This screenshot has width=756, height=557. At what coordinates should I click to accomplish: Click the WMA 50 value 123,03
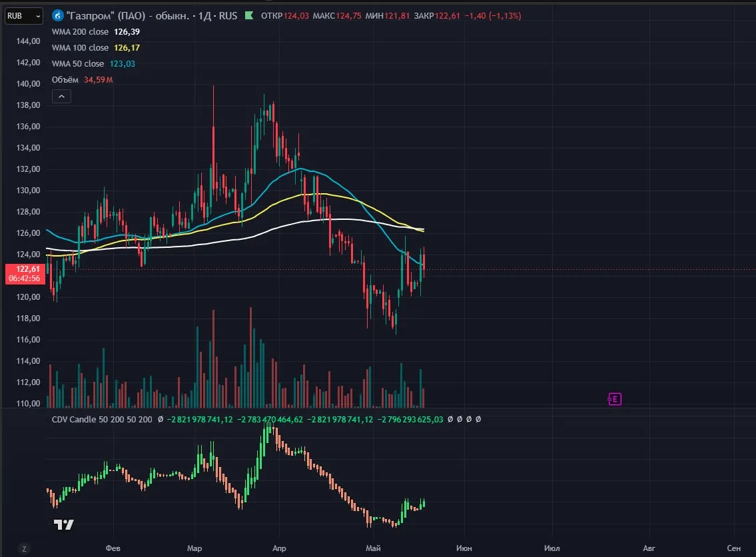[123, 64]
